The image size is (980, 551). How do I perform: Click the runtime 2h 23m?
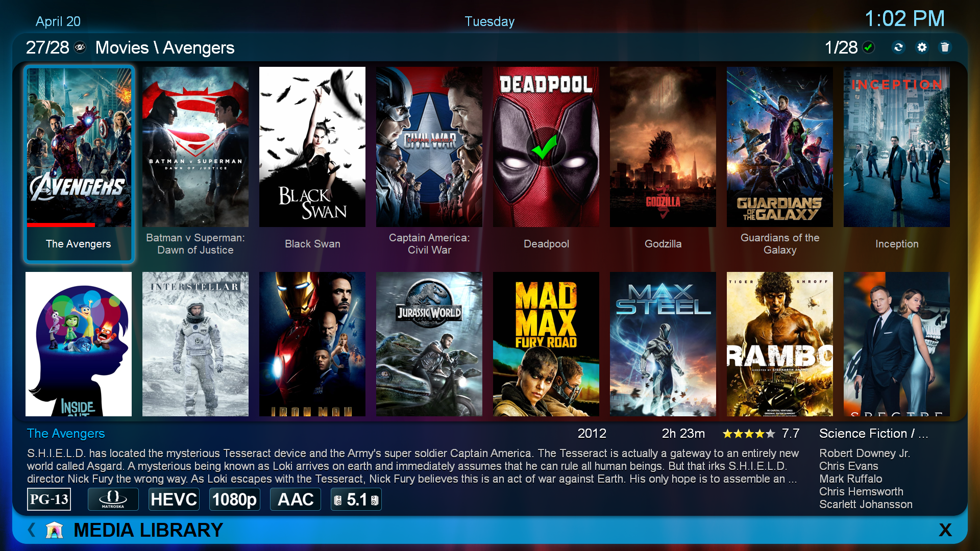[x=683, y=434]
